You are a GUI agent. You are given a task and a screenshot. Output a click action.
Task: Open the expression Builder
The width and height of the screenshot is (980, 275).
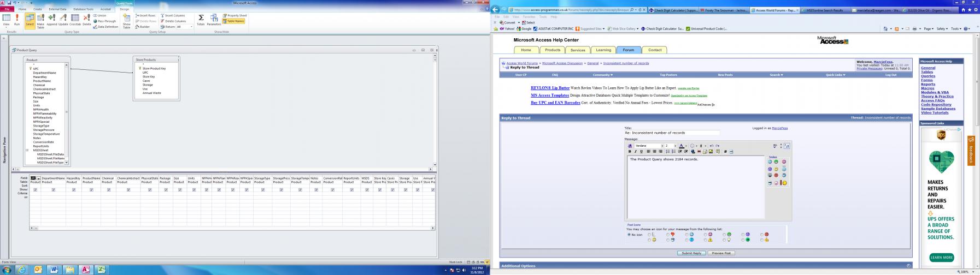point(143,27)
